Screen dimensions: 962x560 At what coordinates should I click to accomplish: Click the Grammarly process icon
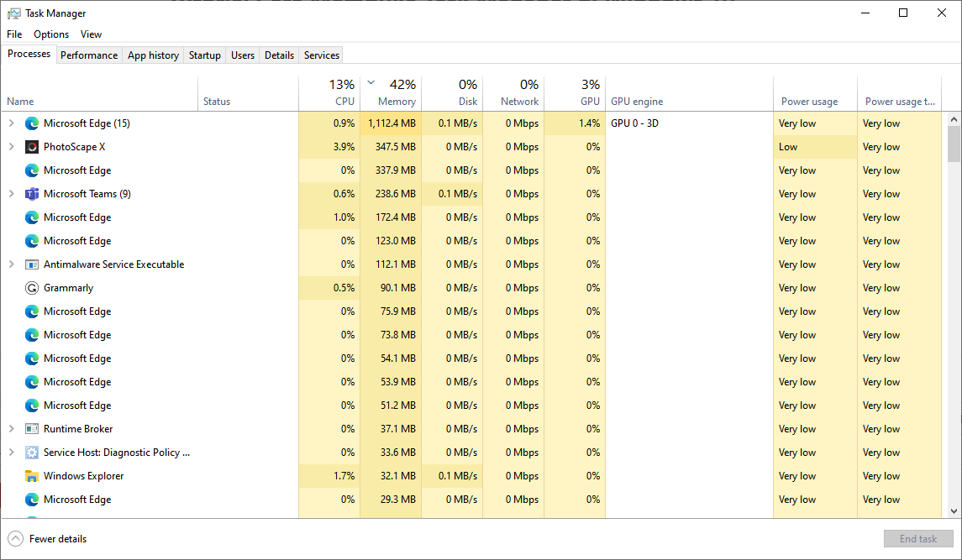pos(32,288)
